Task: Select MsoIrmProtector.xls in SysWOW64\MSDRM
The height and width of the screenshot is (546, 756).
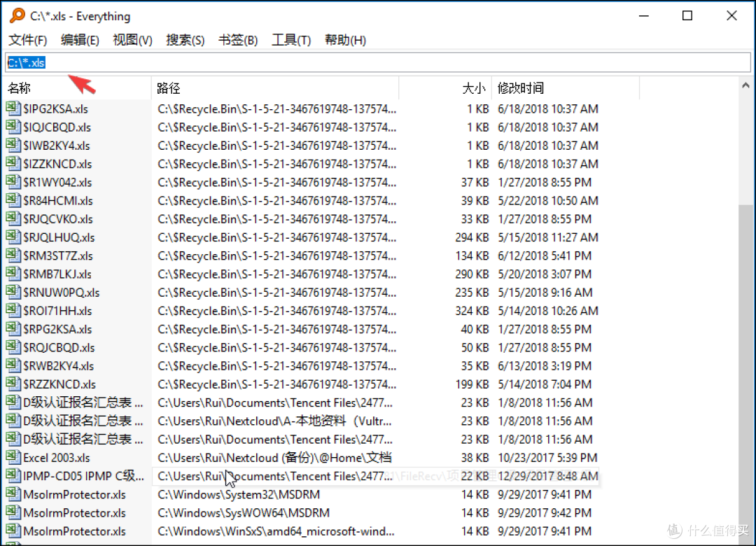Action: pyautogui.click(x=74, y=512)
